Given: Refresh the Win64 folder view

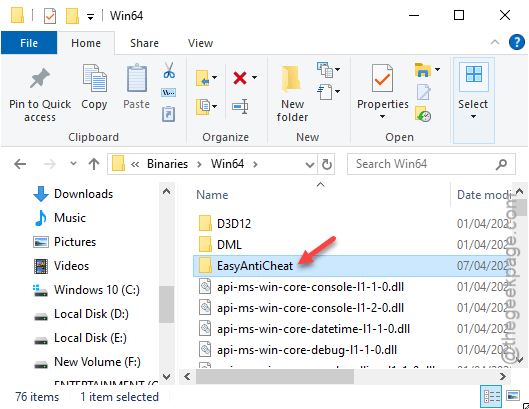Looking at the screenshot, I should point(326,164).
